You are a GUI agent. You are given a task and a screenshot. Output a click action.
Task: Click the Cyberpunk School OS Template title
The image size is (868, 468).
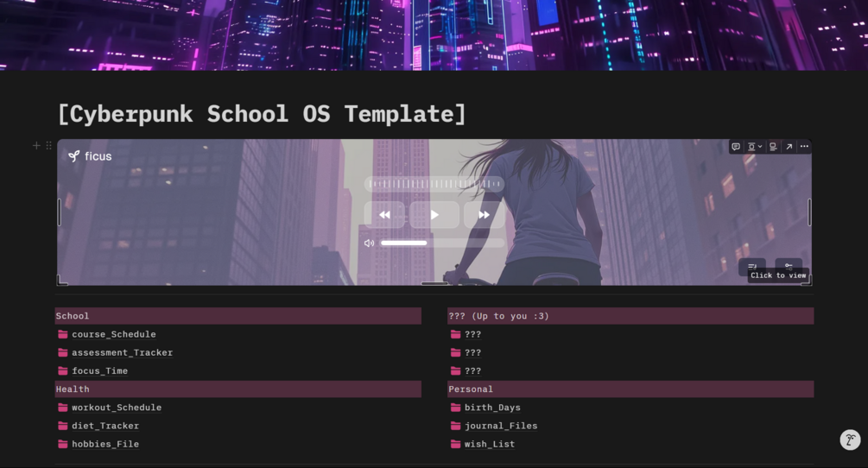(262, 114)
